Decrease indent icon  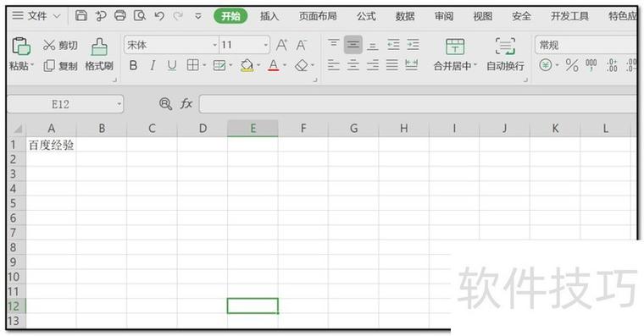[x=393, y=44]
